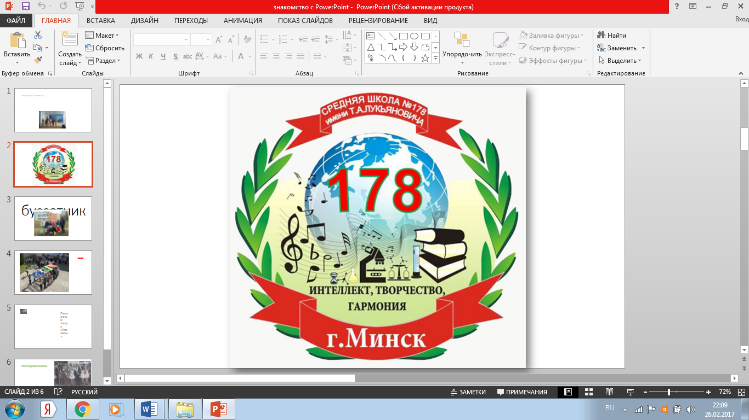Decrease font size with the smaller A icon
This screenshot has height=420, width=749.
click(230, 40)
